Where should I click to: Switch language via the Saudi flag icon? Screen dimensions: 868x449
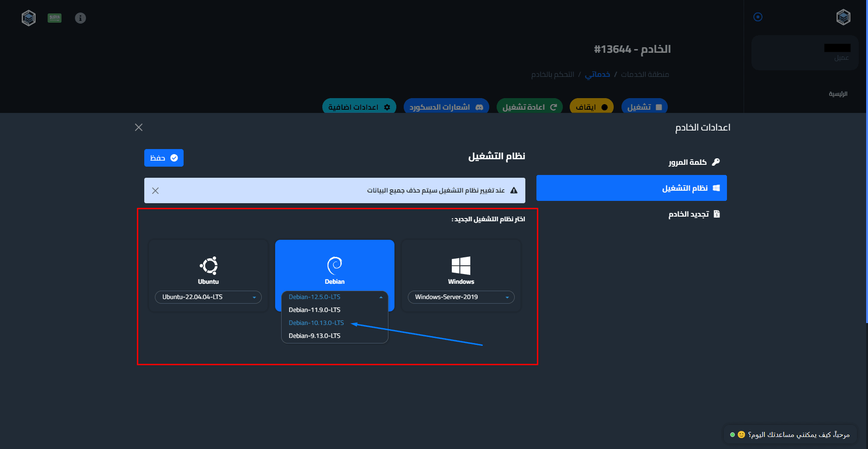(x=55, y=18)
